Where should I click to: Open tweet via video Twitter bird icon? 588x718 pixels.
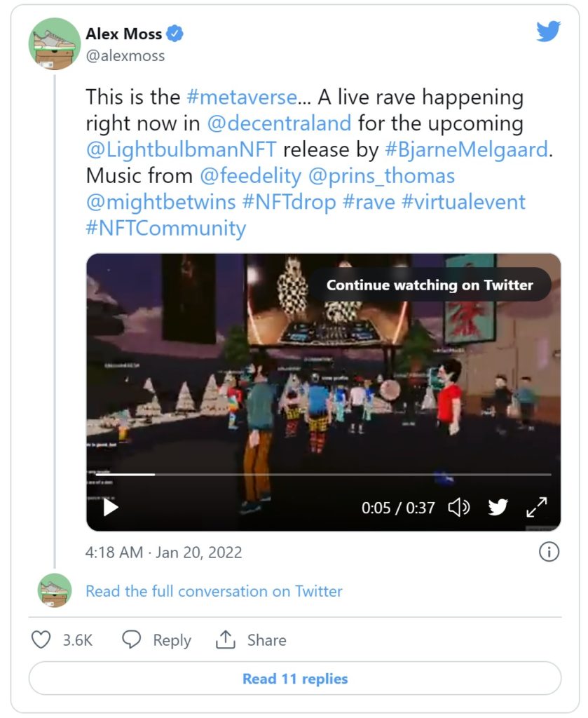498,507
